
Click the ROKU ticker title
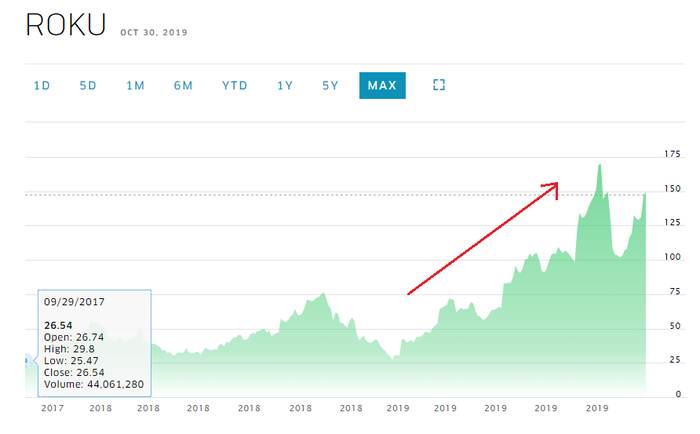[66, 25]
